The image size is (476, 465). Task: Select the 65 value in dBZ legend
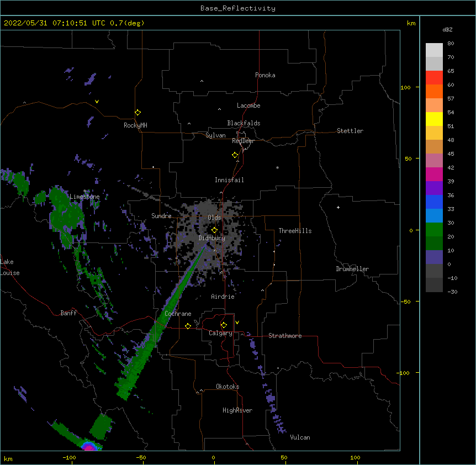(451, 71)
